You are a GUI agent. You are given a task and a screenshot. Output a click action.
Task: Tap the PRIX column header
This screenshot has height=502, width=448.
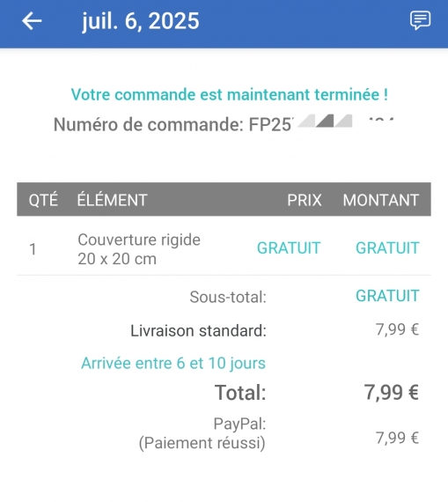305,201
